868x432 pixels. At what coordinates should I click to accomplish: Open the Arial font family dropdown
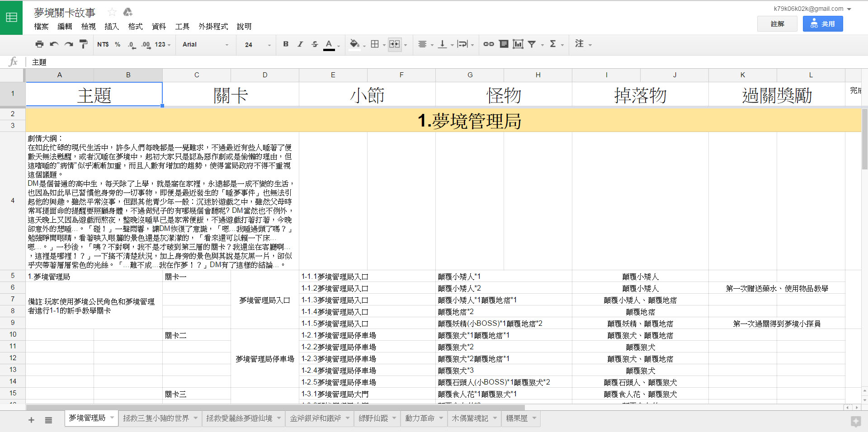point(205,45)
